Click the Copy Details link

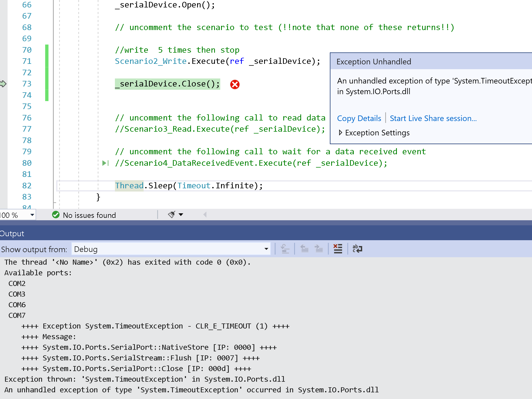coord(359,118)
